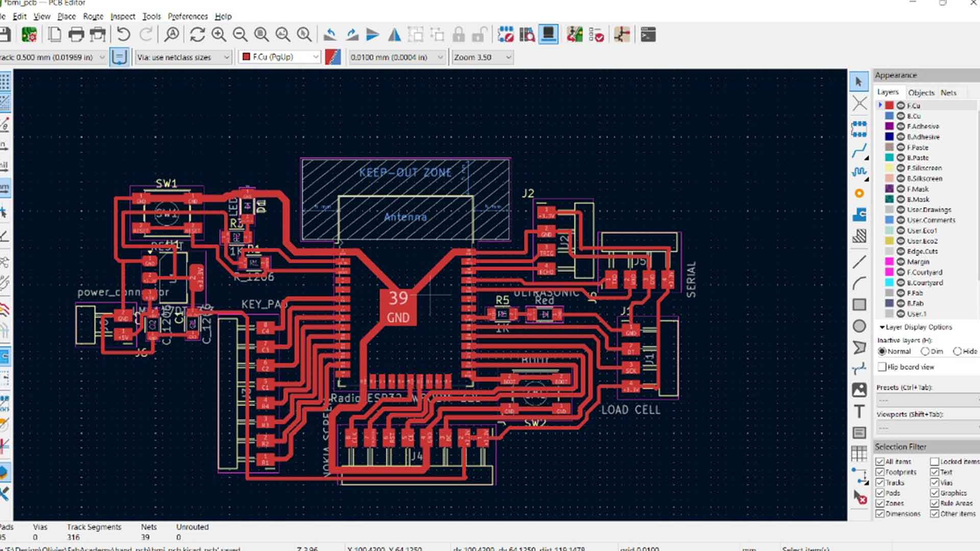The image size is (980, 551).
Task: Toggle the Footprints selection filter checkbox
Action: tap(880, 472)
